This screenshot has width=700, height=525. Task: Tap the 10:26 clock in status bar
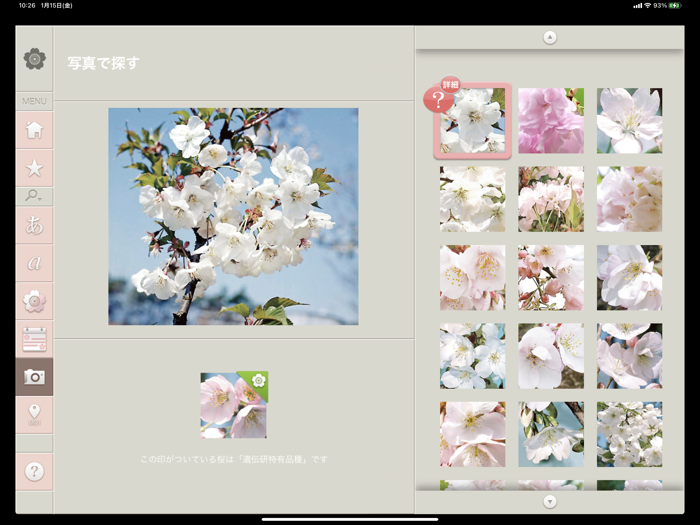(x=27, y=5)
